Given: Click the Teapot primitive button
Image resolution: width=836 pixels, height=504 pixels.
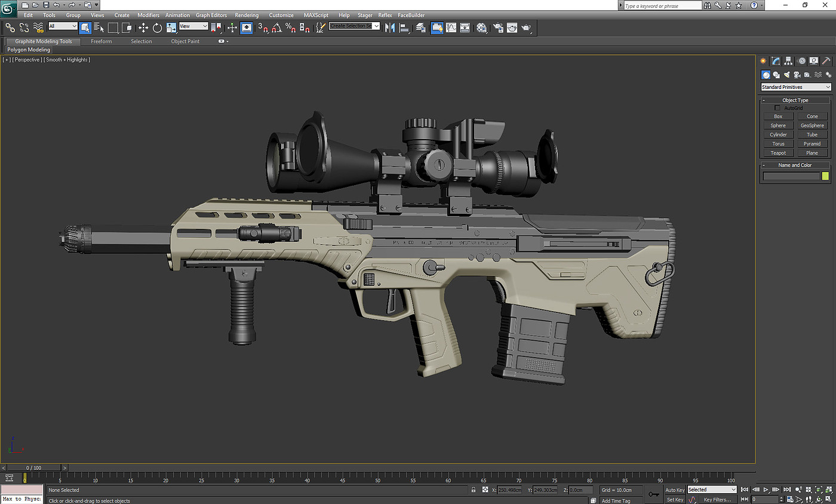Looking at the screenshot, I should pyautogui.click(x=778, y=153).
